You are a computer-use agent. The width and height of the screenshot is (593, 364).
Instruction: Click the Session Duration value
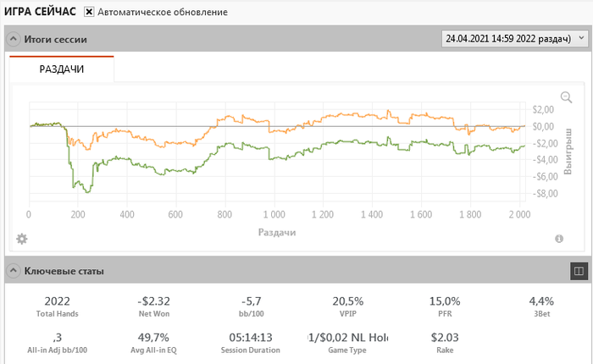coord(252,338)
